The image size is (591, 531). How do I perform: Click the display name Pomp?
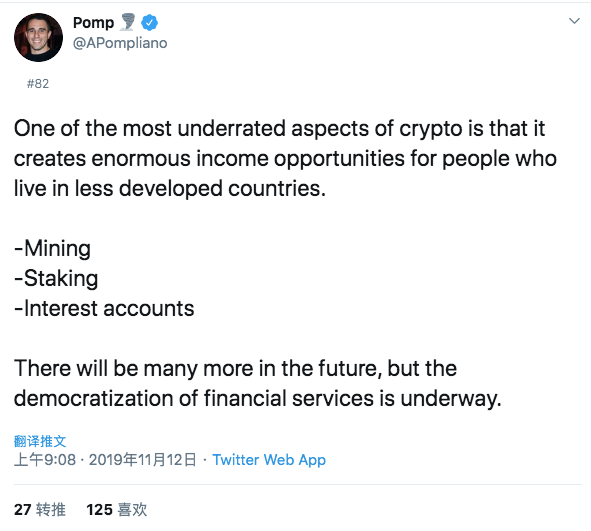pyautogui.click(x=93, y=23)
